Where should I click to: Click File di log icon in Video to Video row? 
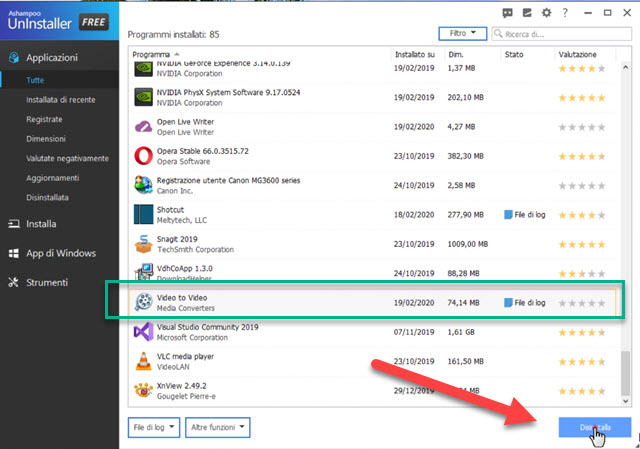(508, 302)
